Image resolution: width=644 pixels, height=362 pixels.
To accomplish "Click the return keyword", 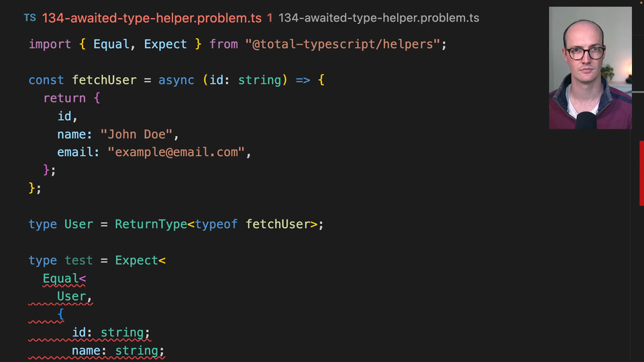I will point(64,98).
